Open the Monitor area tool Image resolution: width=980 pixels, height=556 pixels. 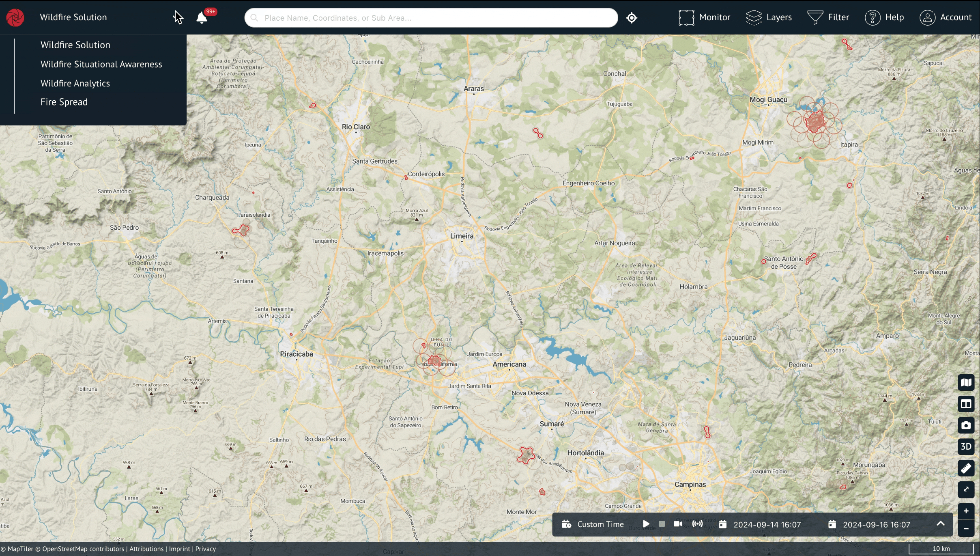pos(704,17)
